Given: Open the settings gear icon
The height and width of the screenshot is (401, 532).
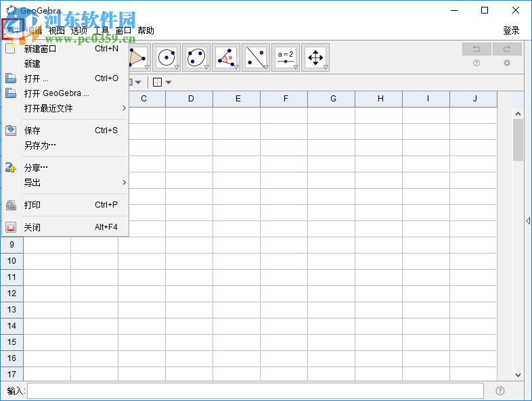Looking at the screenshot, I should coord(506,63).
